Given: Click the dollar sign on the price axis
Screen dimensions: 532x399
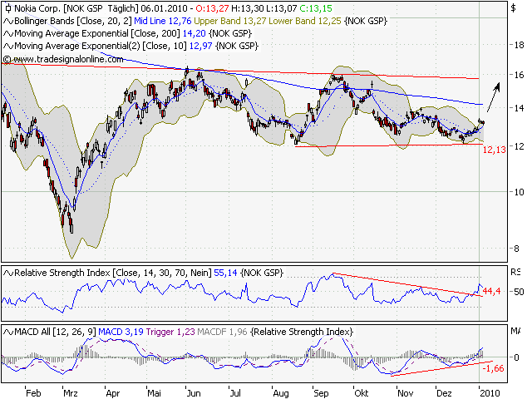Looking at the screenshot, I should point(514,8).
